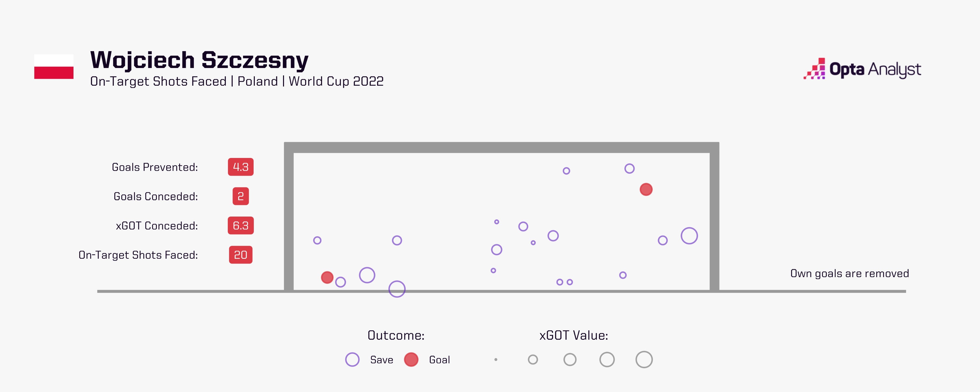
Task: Click the red Goal legend circle
Action: click(x=411, y=359)
